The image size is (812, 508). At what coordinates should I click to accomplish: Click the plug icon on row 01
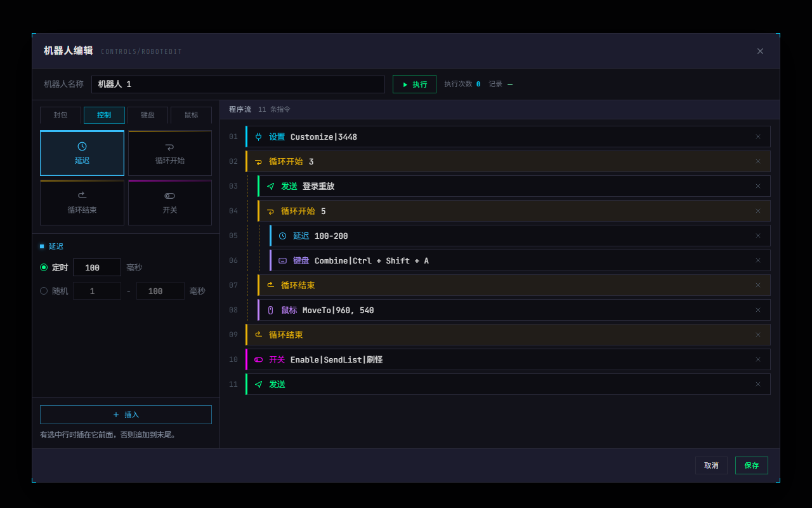(x=258, y=137)
